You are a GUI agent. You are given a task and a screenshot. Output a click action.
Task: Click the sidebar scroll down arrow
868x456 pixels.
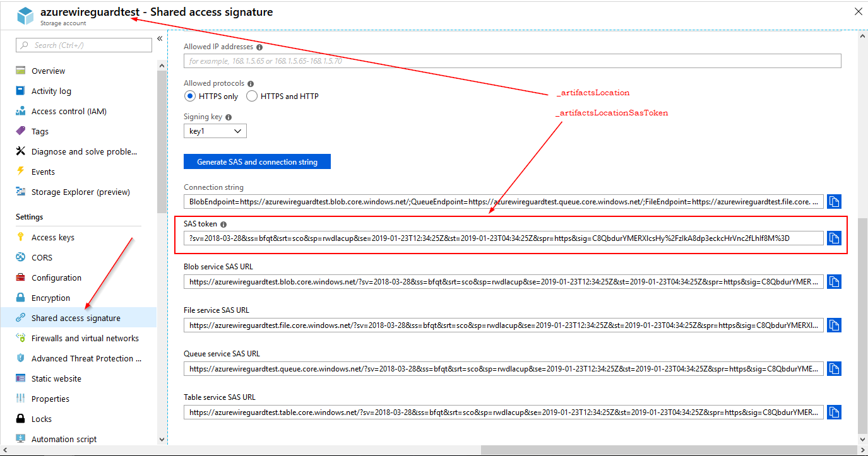tap(162, 439)
